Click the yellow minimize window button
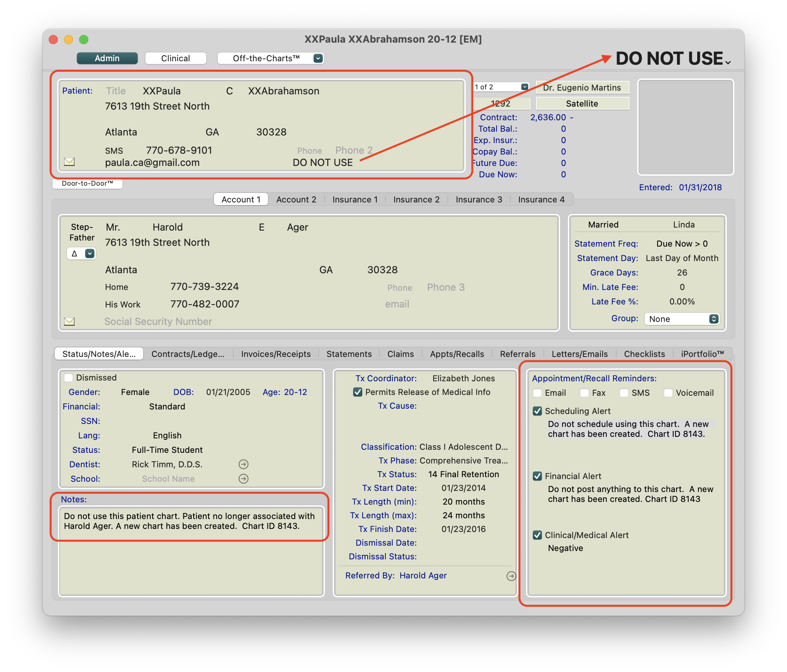 (69, 40)
